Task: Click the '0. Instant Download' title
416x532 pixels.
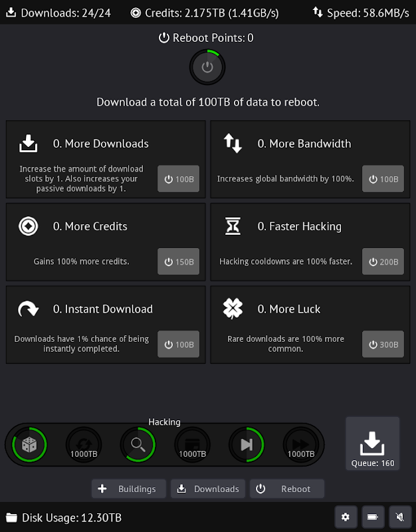Action: tap(103, 309)
